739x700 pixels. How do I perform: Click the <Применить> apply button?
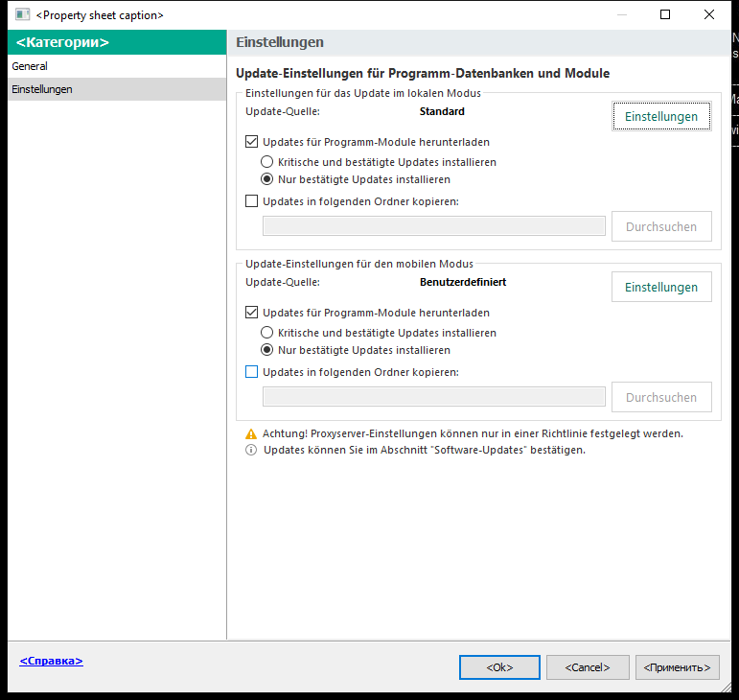click(x=678, y=667)
